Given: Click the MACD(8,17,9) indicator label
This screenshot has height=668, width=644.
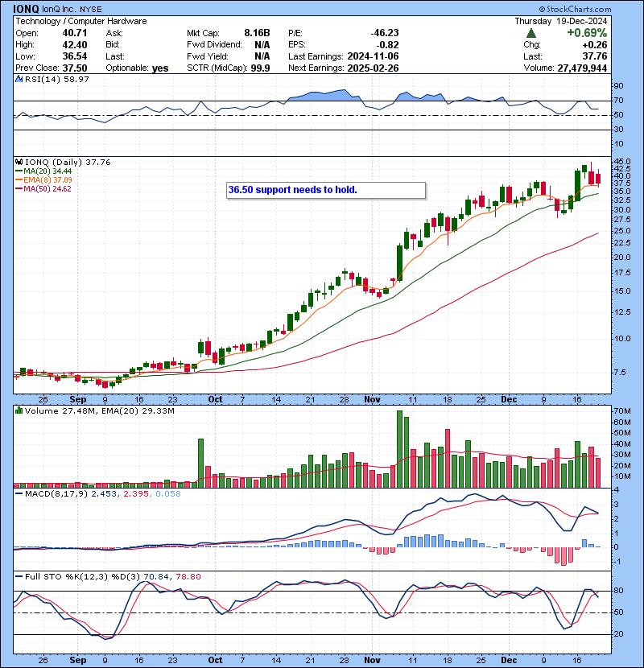Looking at the screenshot, I should click(x=56, y=494).
